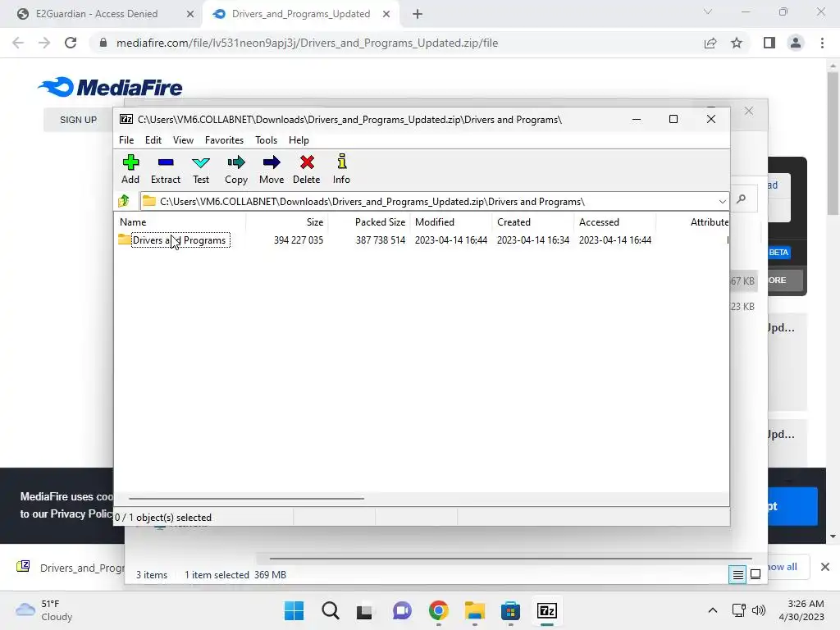Open the Windows Start menu
840x630 pixels.
[x=294, y=610]
